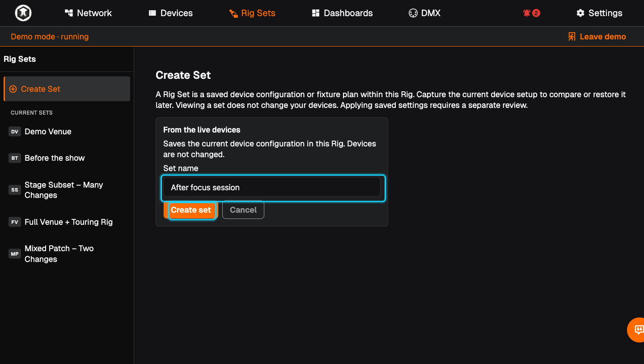Click the Leave demo link
Image resolution: width=644 pixels, height=364 pixels.
click(x=597, y=37)
